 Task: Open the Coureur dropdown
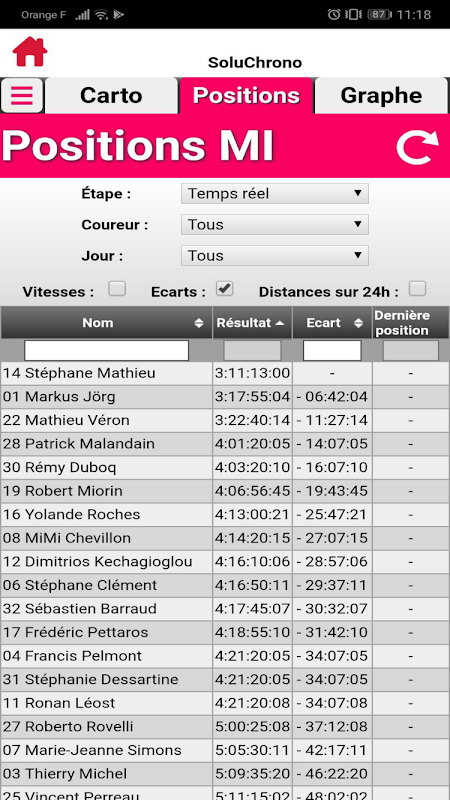(274, 224)
